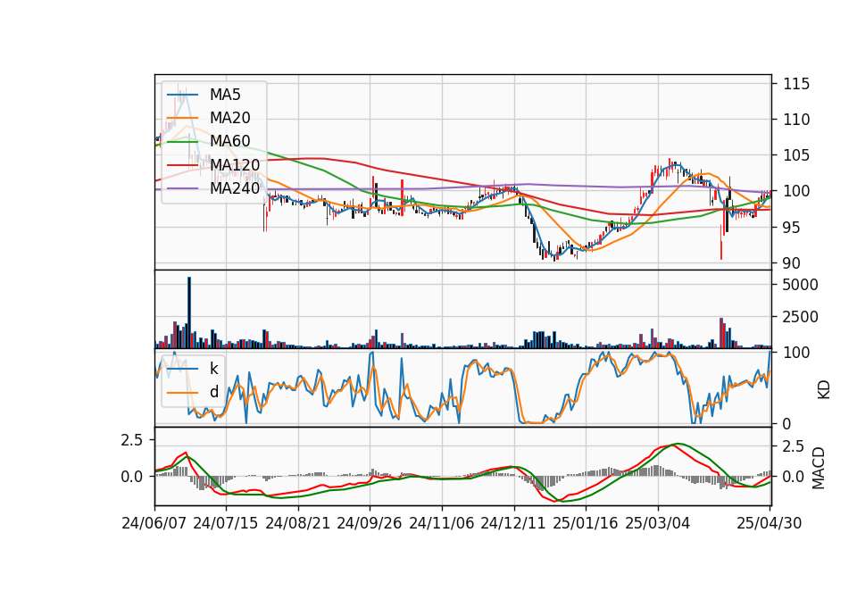Click the 2500 volume axis tick label
The height and width of the screenshot is (616, 857).
pyautogui.click(x=801, y=317)
